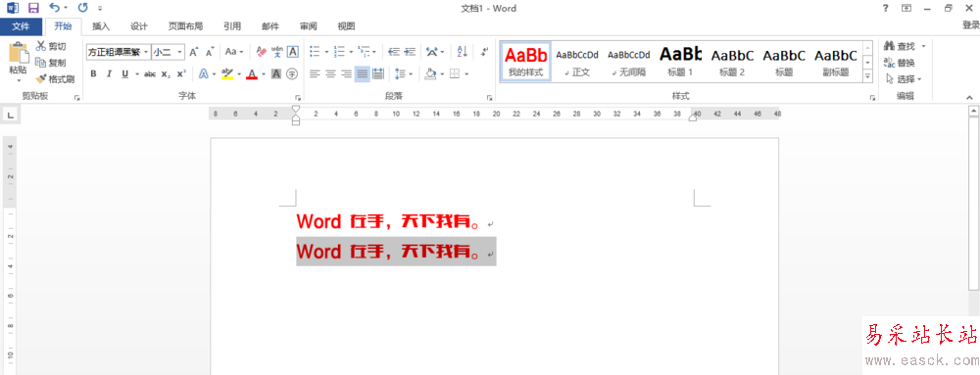
Task: Toggle italic formatting
Action: [x=110, y=74]
